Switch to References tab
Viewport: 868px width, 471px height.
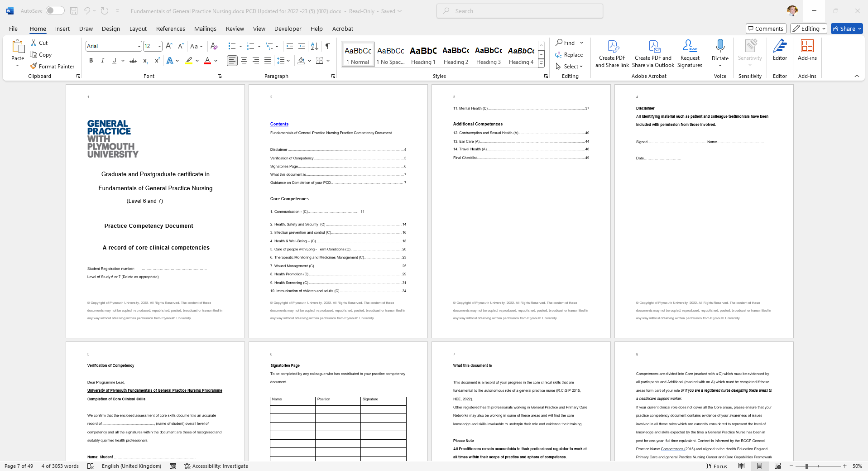[x=171, y=29]
